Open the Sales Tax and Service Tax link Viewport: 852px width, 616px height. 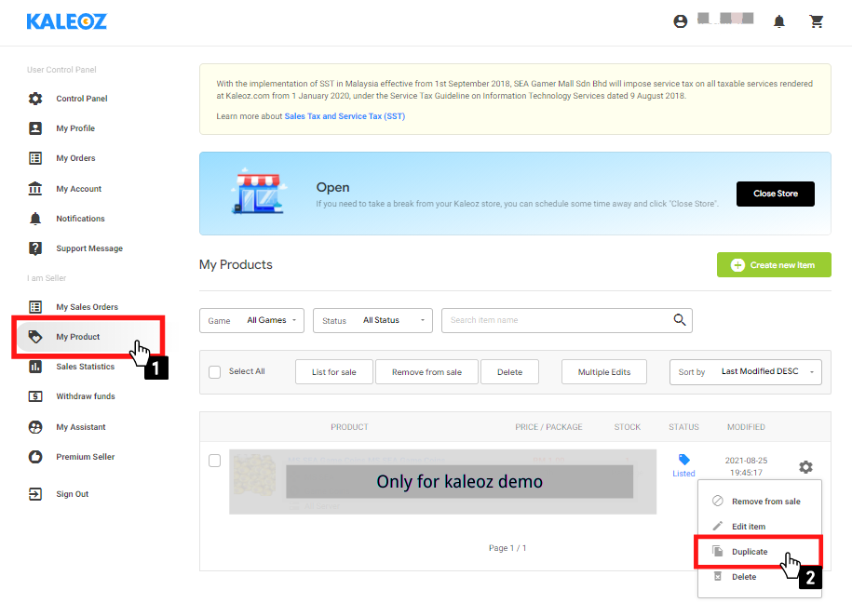345,116
